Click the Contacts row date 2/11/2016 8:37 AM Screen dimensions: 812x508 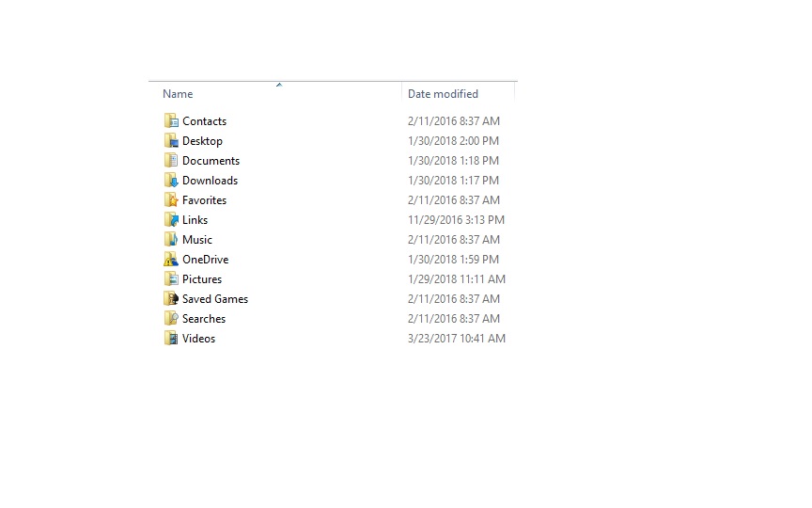coord(454,121)
